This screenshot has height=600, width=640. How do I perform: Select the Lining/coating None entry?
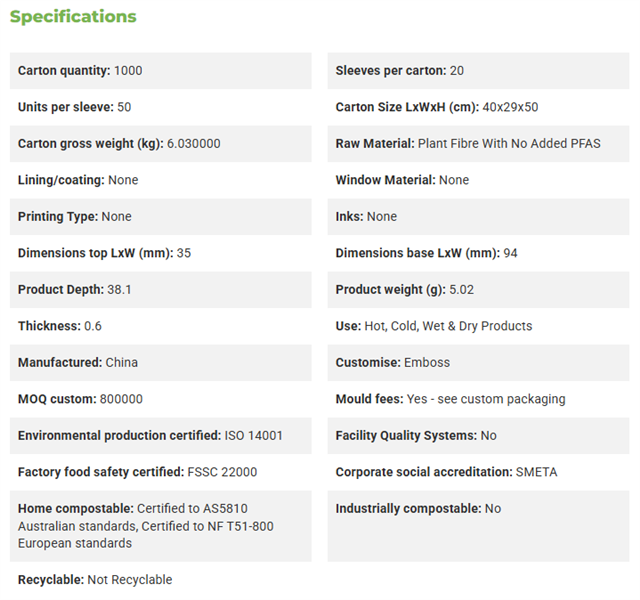[78, 180]
